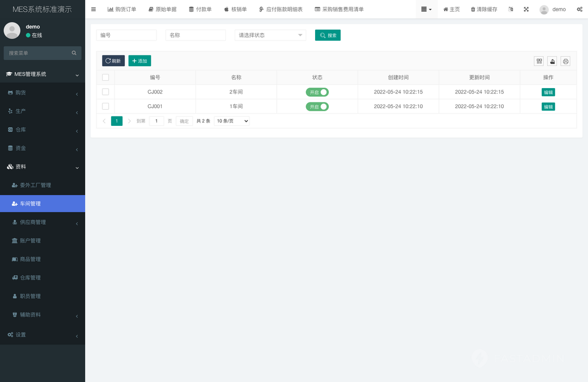The height and width of the screenshot is (382, 588).
Task: Edit the CJ001 workshop record
Action: click(x=547, y=106)
